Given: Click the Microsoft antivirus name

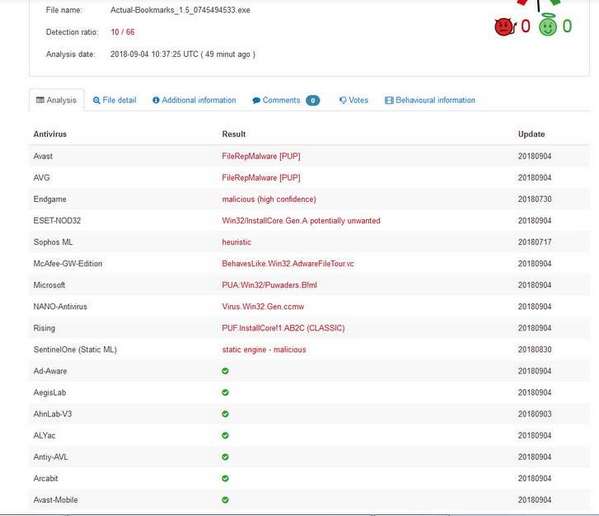Looking at the screenshot, I should click(x=49, y=285).
